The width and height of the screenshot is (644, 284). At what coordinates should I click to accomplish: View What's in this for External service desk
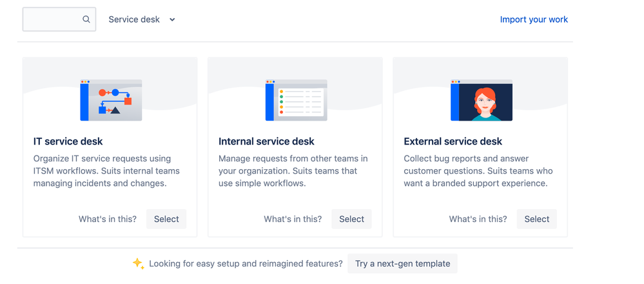tap(478, 219)
